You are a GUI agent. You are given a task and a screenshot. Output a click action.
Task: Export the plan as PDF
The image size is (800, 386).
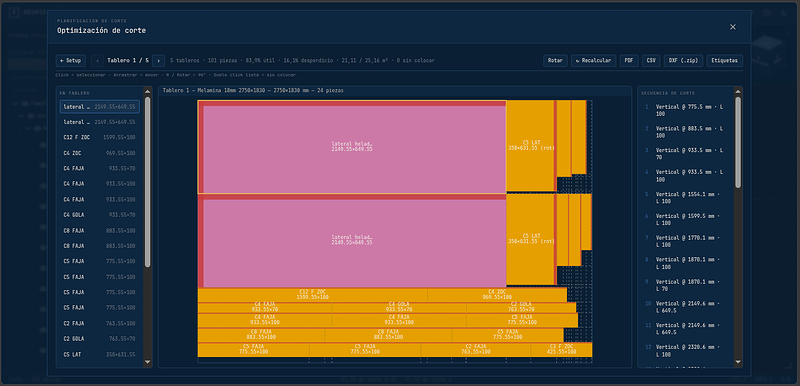pyautogui.click(x=629, y=61)
